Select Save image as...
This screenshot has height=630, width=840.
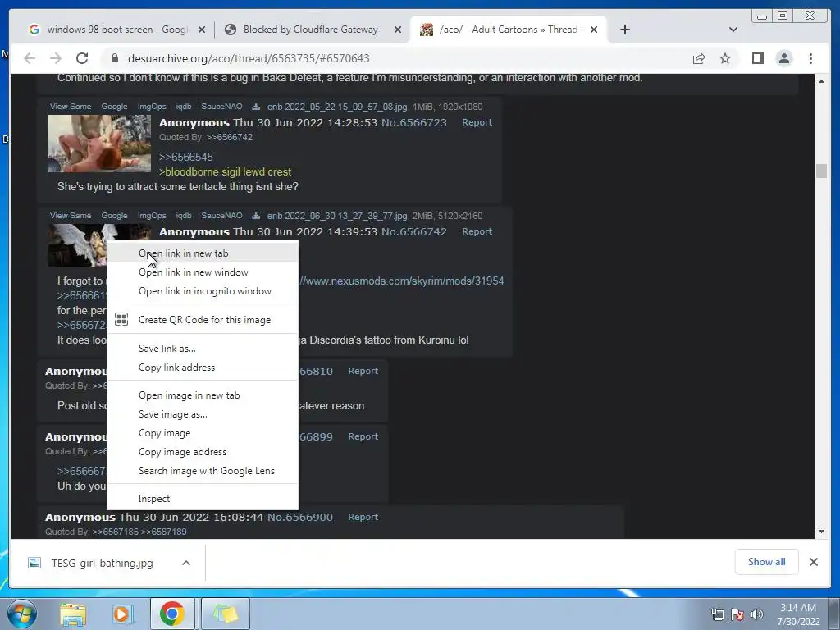(x=203, y=414)
